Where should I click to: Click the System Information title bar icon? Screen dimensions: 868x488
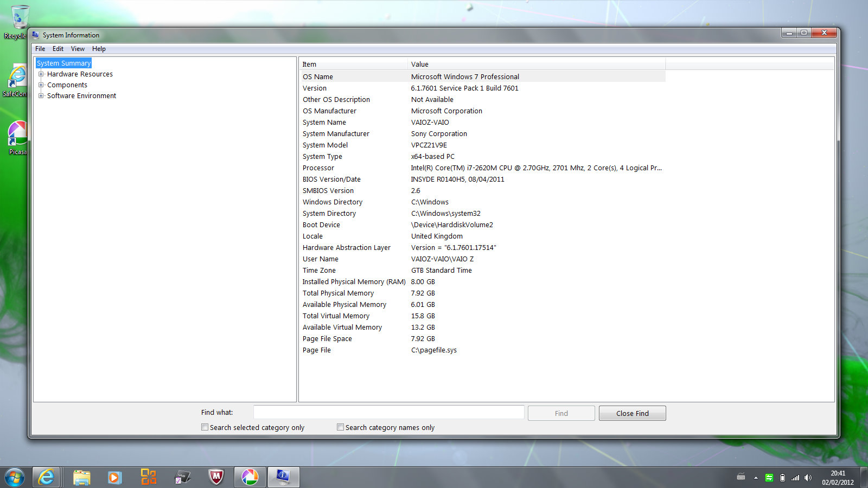36,35
